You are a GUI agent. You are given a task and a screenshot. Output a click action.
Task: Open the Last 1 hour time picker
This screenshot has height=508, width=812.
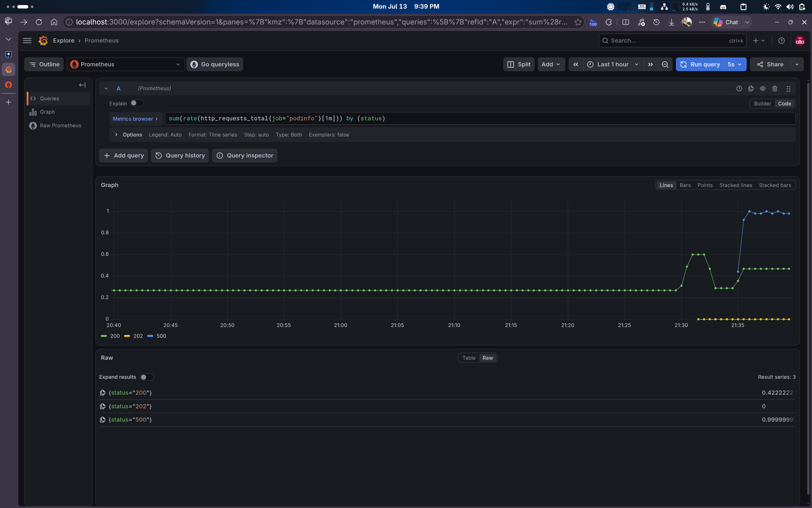pyautogui.click(x=613, y=64)
